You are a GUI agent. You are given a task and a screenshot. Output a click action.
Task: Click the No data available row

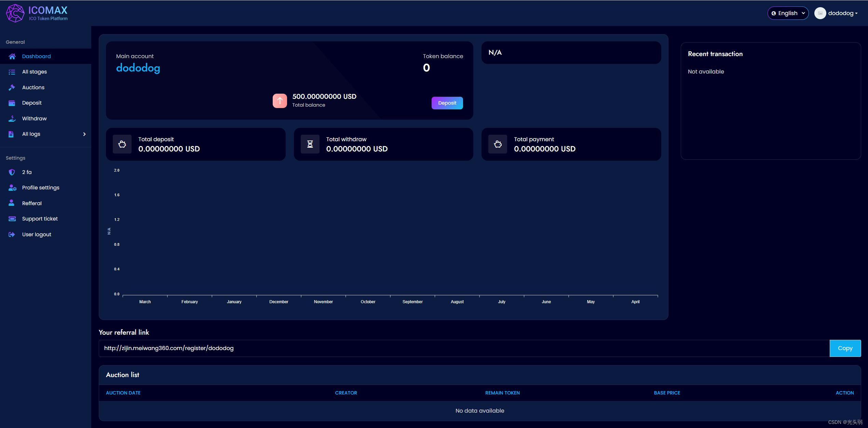[x=480, y=411]
